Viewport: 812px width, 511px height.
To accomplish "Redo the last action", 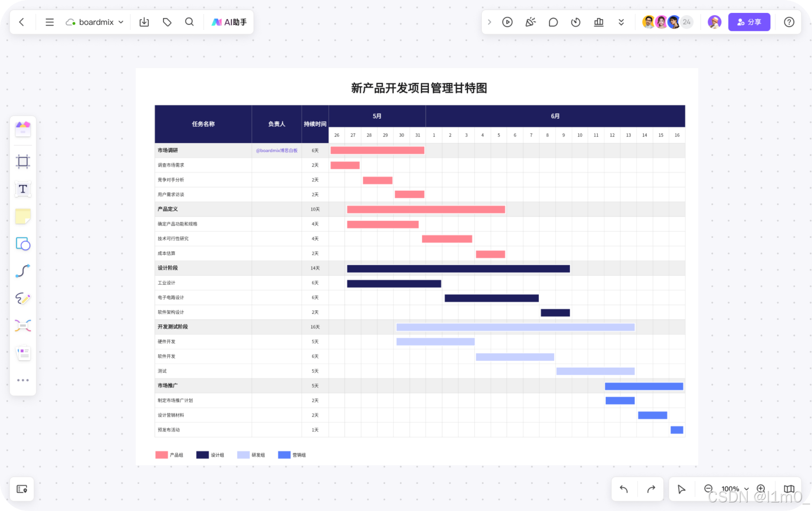I will coord(651,489).
